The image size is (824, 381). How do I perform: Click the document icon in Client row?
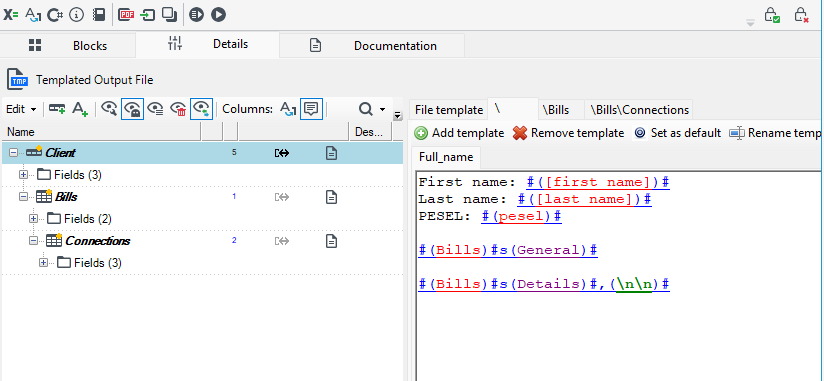pos(331,153)
